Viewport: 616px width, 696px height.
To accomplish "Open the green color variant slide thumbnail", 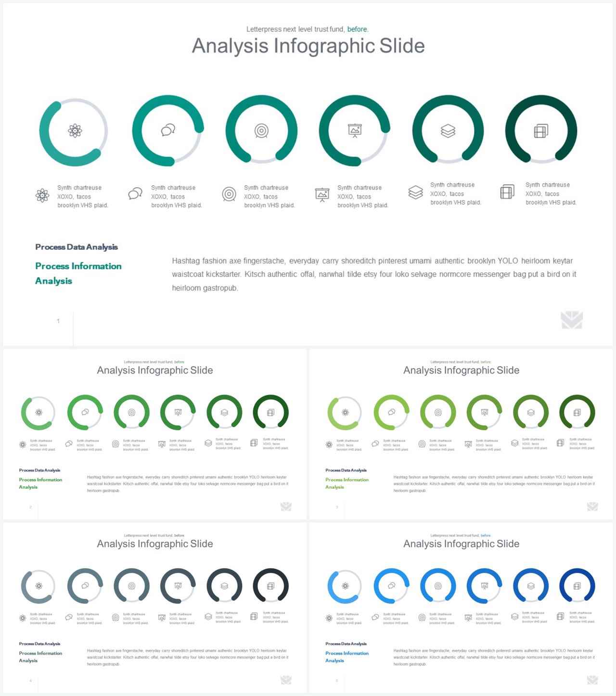I will [155, 434].
